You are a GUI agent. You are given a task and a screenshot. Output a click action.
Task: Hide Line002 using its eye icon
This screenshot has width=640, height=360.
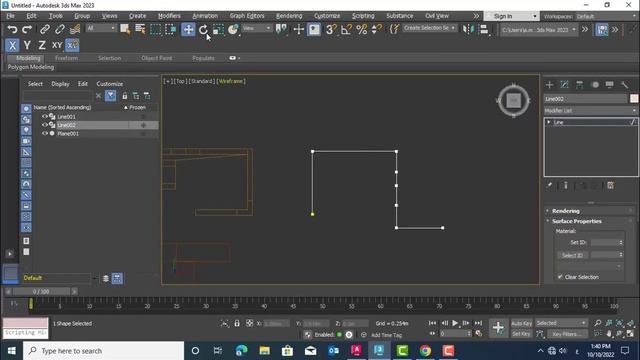coord(45,125)
